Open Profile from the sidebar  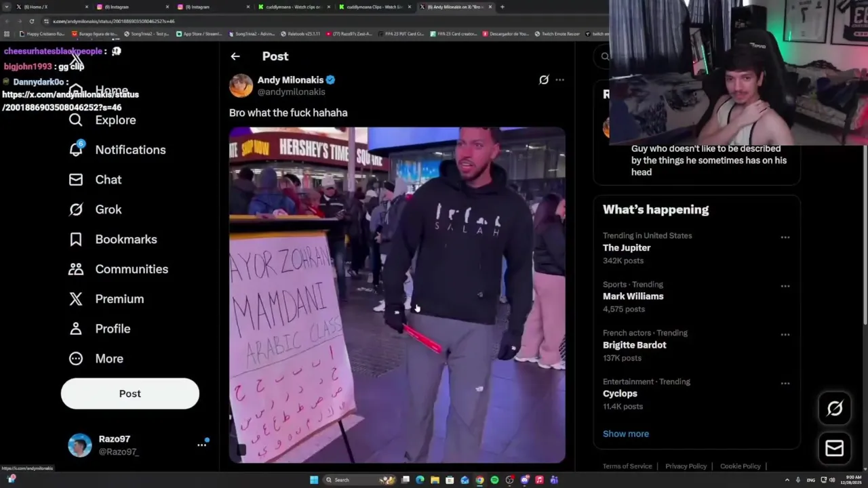[x=99, y=329]
